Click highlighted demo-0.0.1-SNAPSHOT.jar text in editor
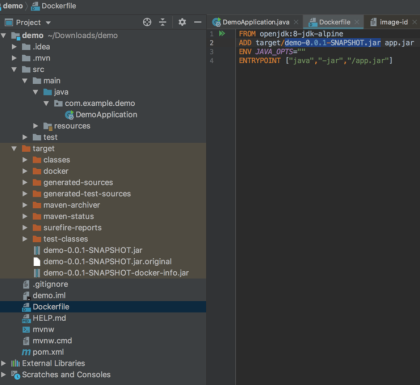The image size is (420, 385). tap(332, 43)
